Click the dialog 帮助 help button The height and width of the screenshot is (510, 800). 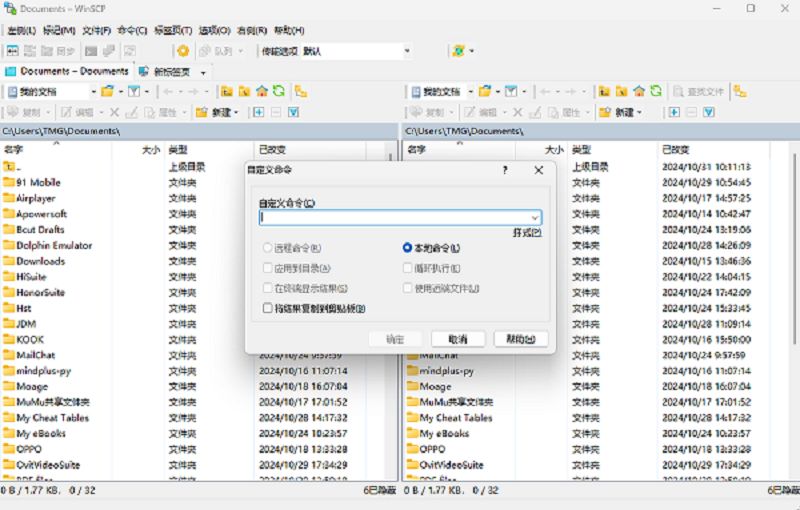coord(521,339)
